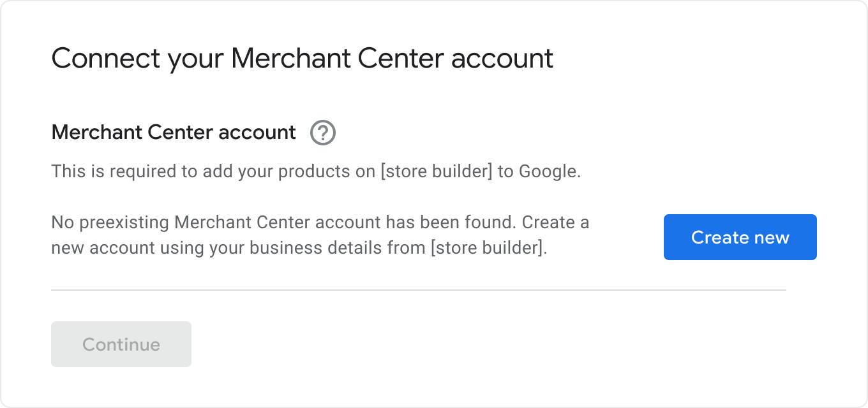868x408 pixels.
Task: Click the word "Connect" in the title
Action: coord(105,59)
